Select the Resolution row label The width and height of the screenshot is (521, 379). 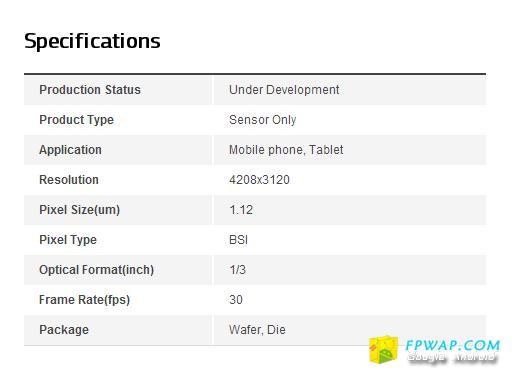[69, 180]
